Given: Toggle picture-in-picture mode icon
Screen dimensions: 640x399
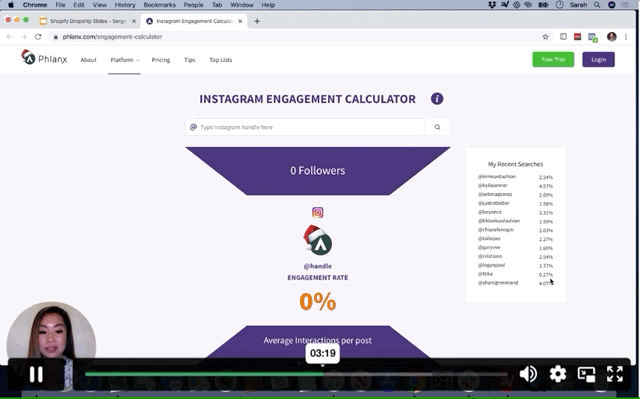Looking at the screenshot, I should pyautogui.click(x=586, y=374).
